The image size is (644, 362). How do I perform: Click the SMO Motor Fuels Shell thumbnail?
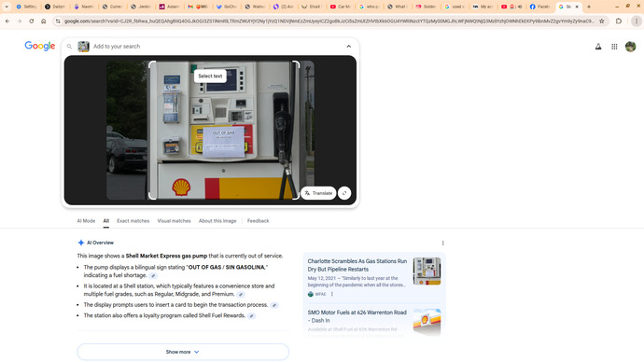pos(427,322)
